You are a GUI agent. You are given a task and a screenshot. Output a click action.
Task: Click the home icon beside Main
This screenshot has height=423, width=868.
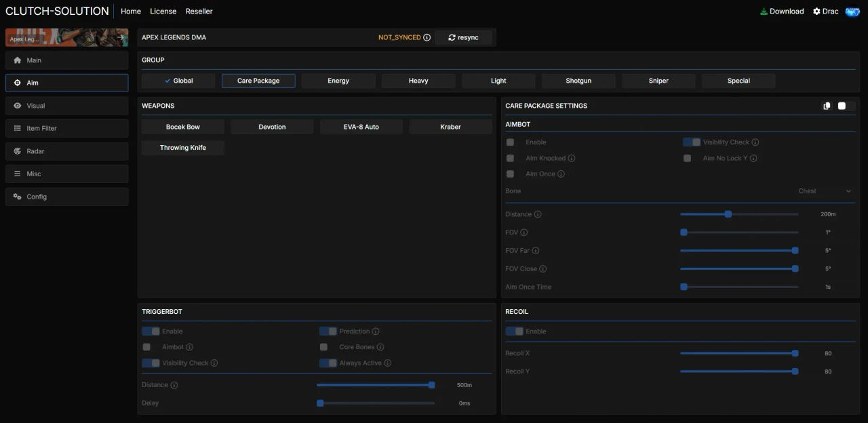click(17, 60)
